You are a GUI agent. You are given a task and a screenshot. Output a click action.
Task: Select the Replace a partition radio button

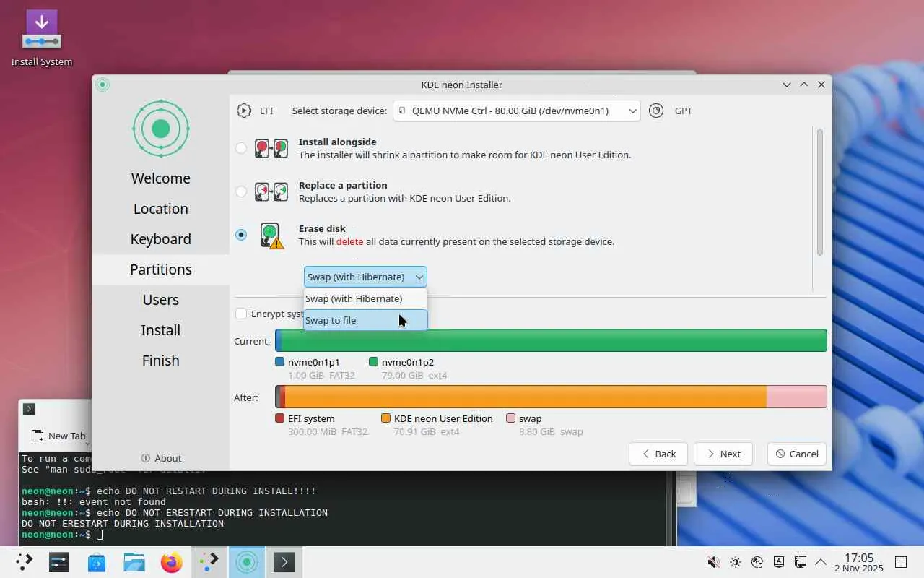241,191
